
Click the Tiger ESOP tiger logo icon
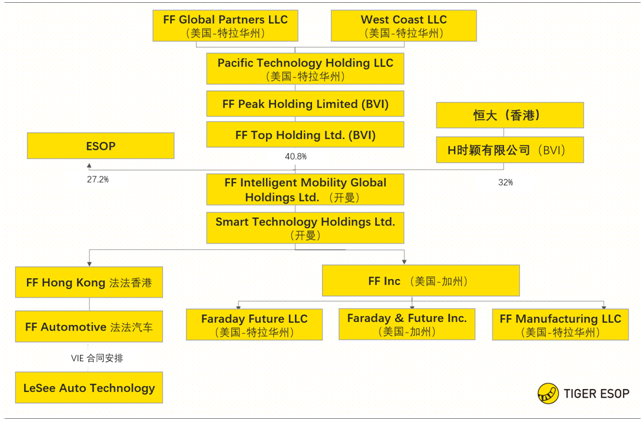coord(549,392)
